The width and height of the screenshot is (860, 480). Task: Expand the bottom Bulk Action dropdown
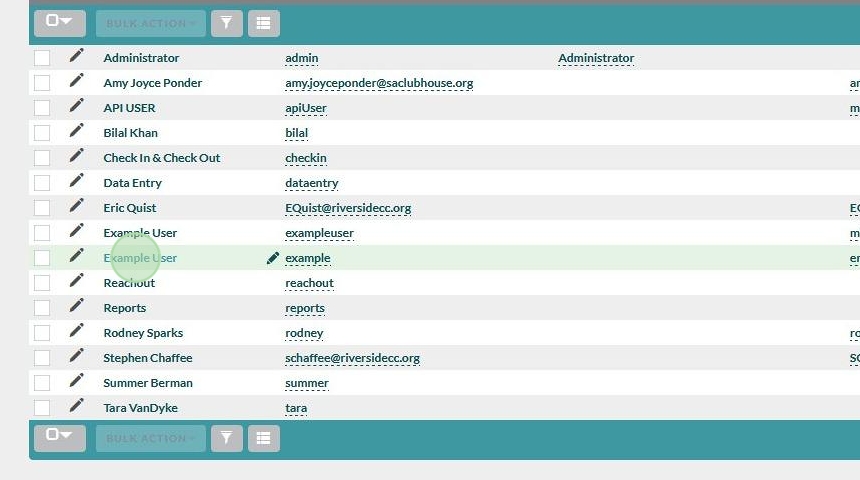(151, 438)
